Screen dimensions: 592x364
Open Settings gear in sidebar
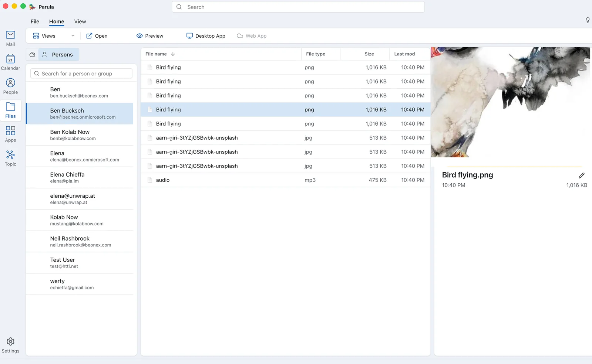pyautogui.click(x=10, y=346)
